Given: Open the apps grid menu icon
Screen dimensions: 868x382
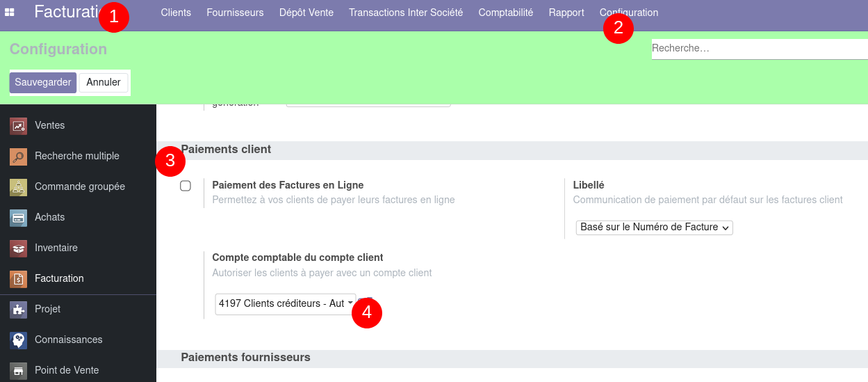Looking at the screenshot, I should click(10, 13).
